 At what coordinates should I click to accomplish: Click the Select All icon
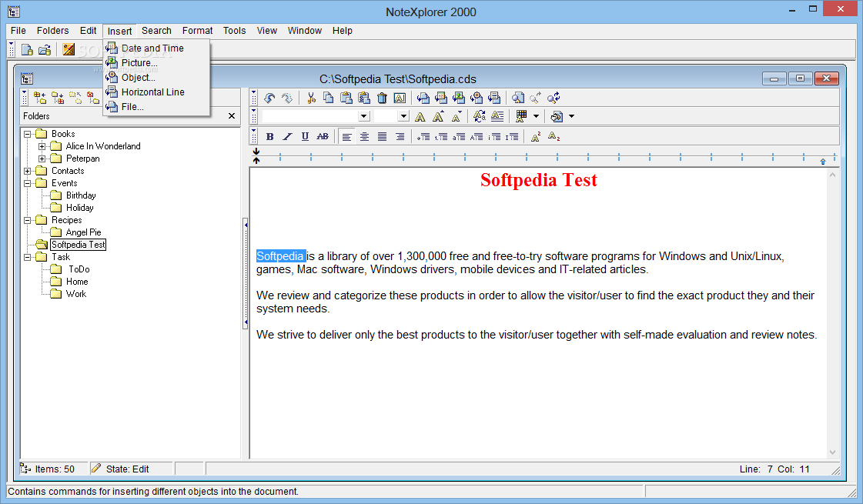(x=400, y=98)
